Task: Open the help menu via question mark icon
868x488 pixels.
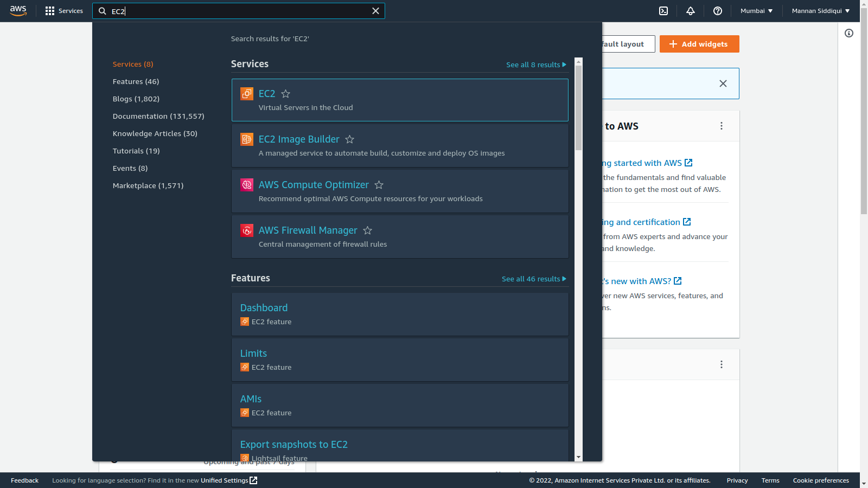Action: (x=717, y=11)
